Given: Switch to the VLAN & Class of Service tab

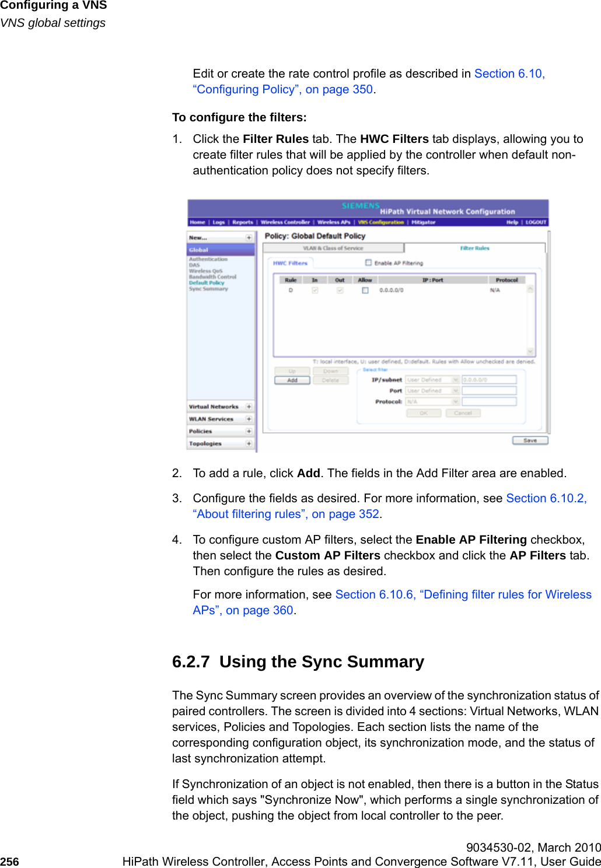Looking at the screenshot, I should (333, 247).
